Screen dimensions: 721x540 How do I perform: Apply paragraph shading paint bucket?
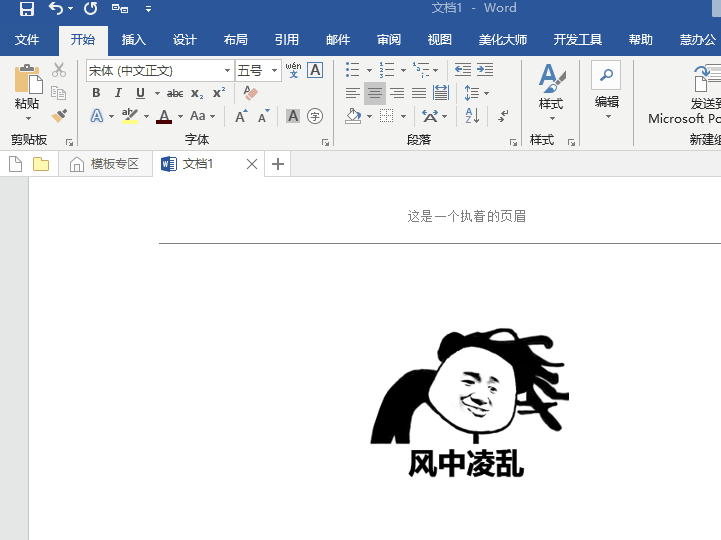pos(353,116)
